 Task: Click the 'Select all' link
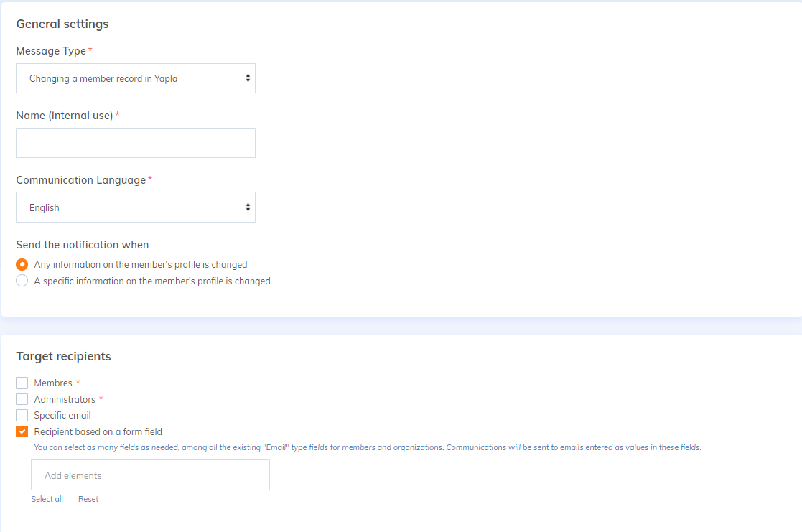pos(47,499)
